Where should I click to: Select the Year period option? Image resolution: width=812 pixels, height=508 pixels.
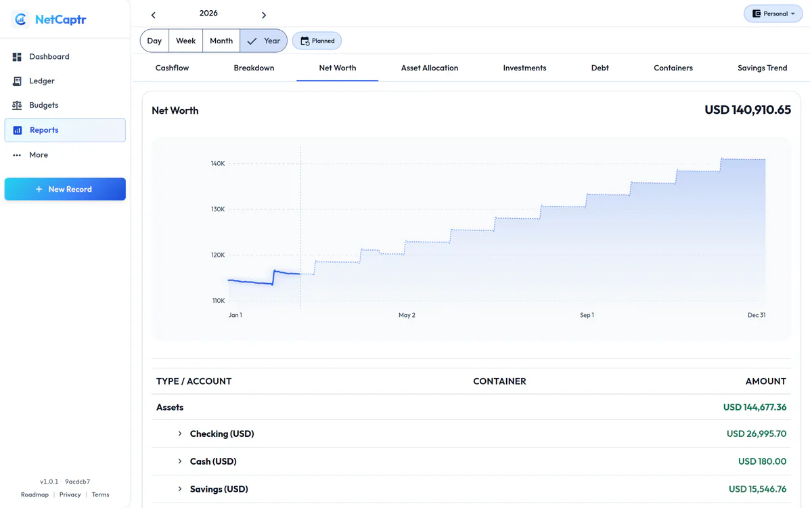point(264,41)
